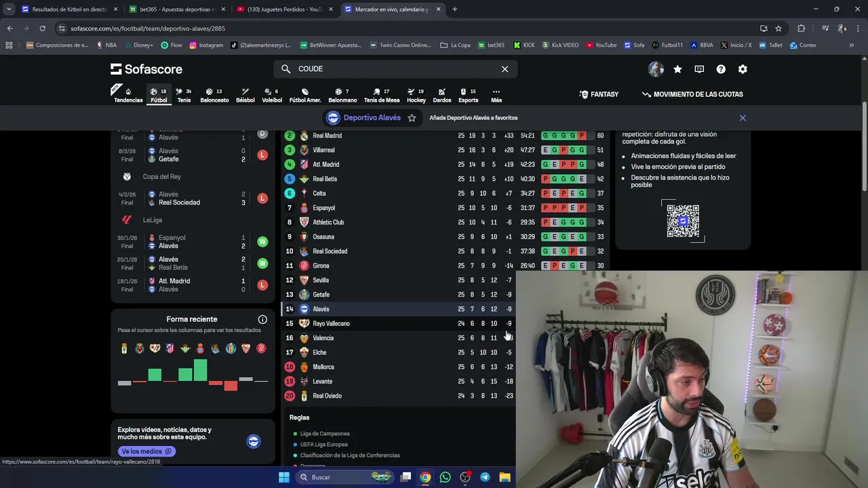This screenshot has height=488, width=868.
Task: Open Sofascore settings gear
Action: coord(743,69)
